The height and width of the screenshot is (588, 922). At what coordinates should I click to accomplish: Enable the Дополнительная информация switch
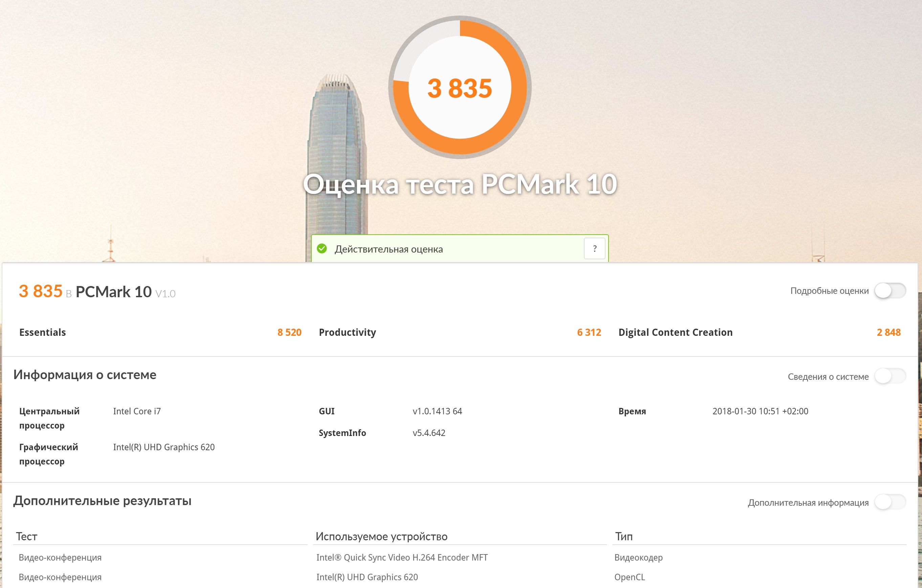click(x=890, y=502)
